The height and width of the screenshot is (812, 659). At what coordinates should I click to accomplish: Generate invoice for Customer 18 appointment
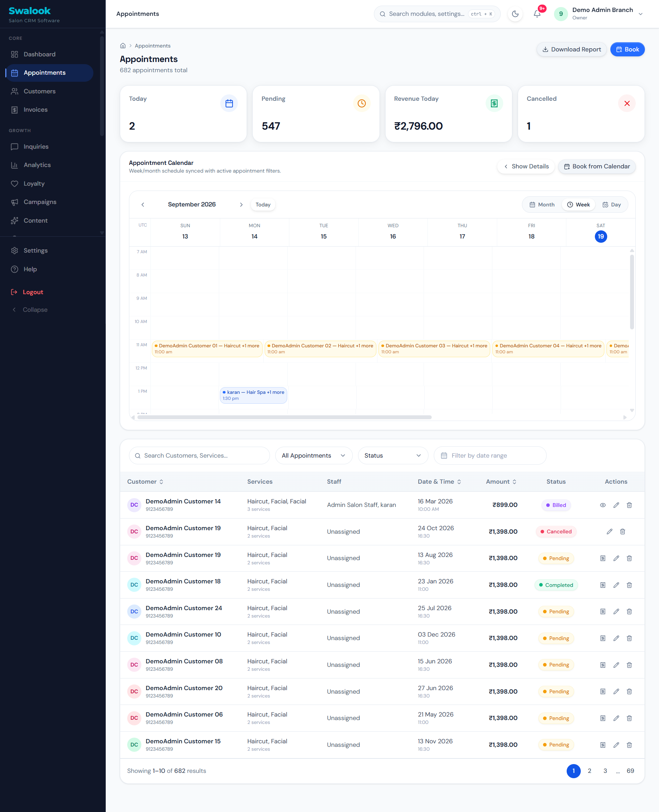point(602,585)
